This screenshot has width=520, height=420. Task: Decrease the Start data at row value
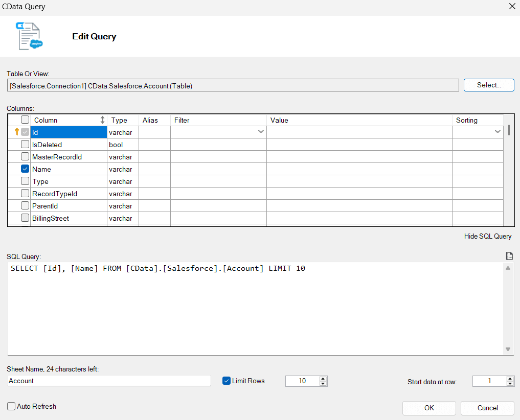click(510, 383)
